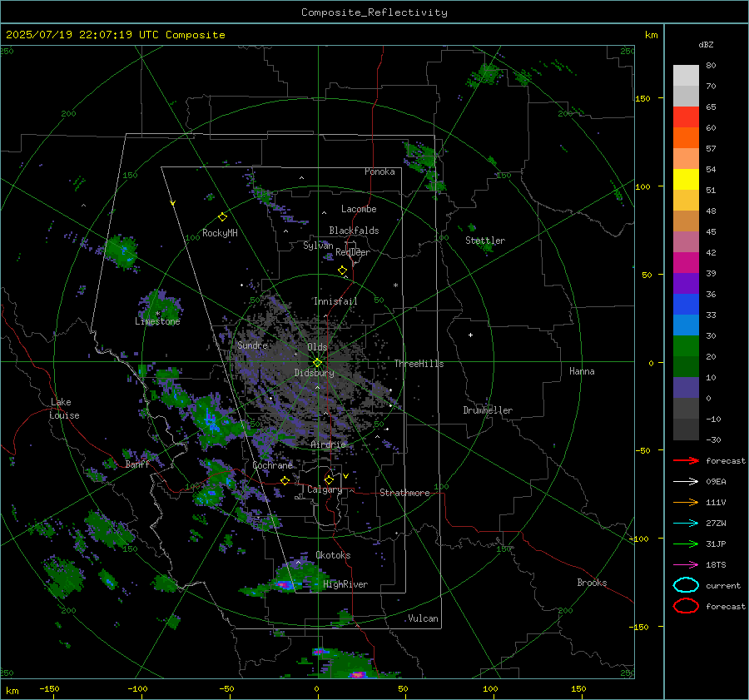Click the Strathmore city label
The image size is (749, 700).
[x=404, y=493]
